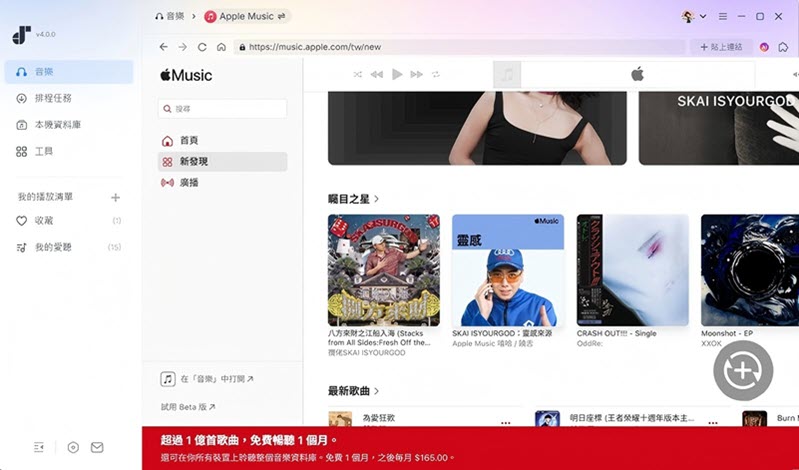Select 新發現 in Apple Music sidebar
The image size is (799, 470).
coord(223,162)
